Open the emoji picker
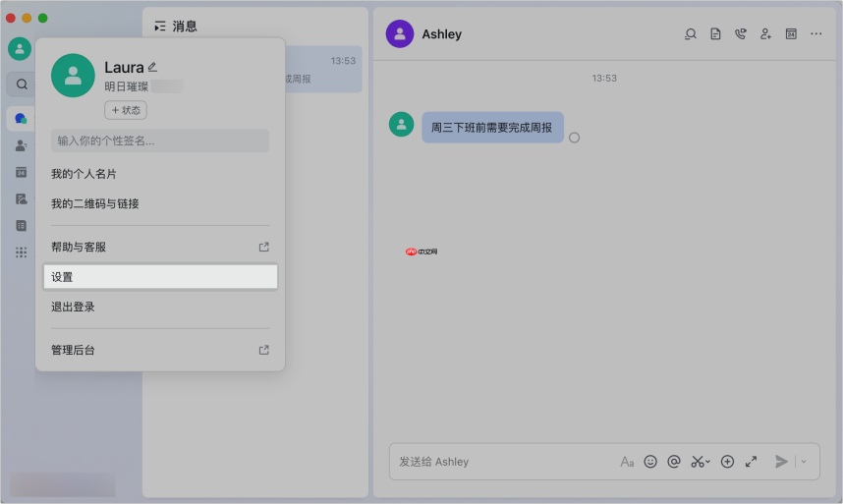The height and width of the screenshot is (504, 843). click(x=650, y=462)
